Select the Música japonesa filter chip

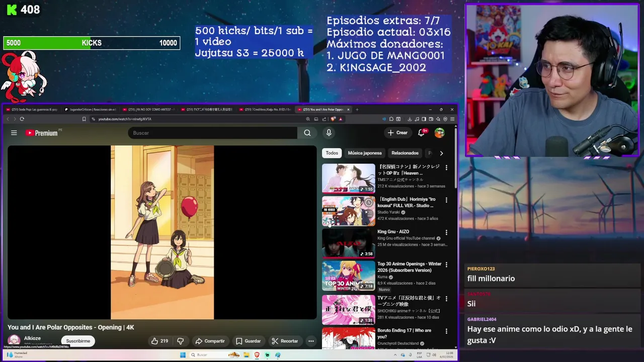pos(365,153)
